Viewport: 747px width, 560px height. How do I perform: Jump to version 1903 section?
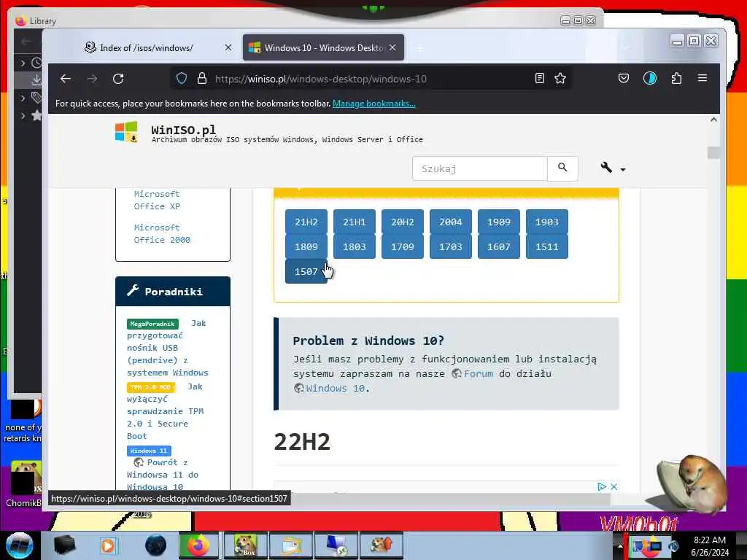tap(546, 222)
